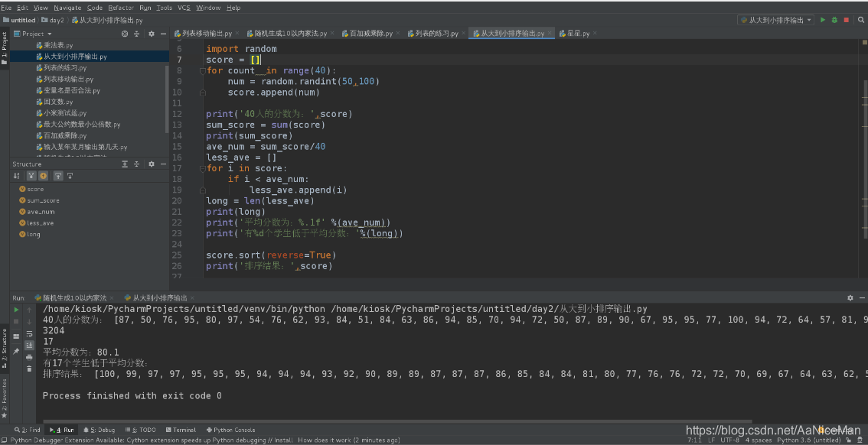Expand all nodes in Structure panel

125,164
